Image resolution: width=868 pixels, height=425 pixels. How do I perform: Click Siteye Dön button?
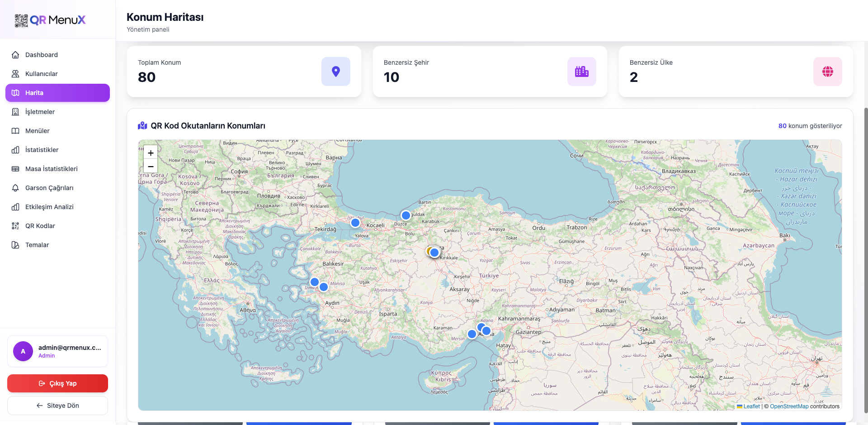click(57, 406)
